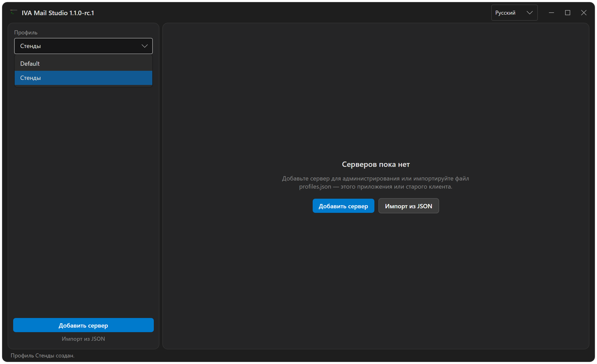Open the Русский language dropdown
597x364 pixels.
(514, 13)
